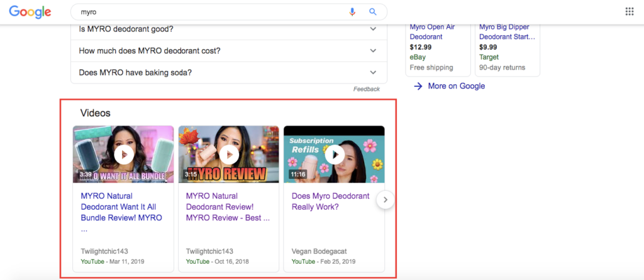Expand "Does MYRO have baking soda?"

tap(229, 73)
